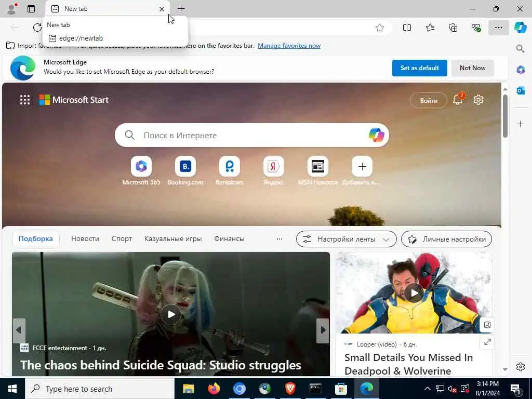Click Import favorites
Screen dimensions: 532x399
click(34, 46)
